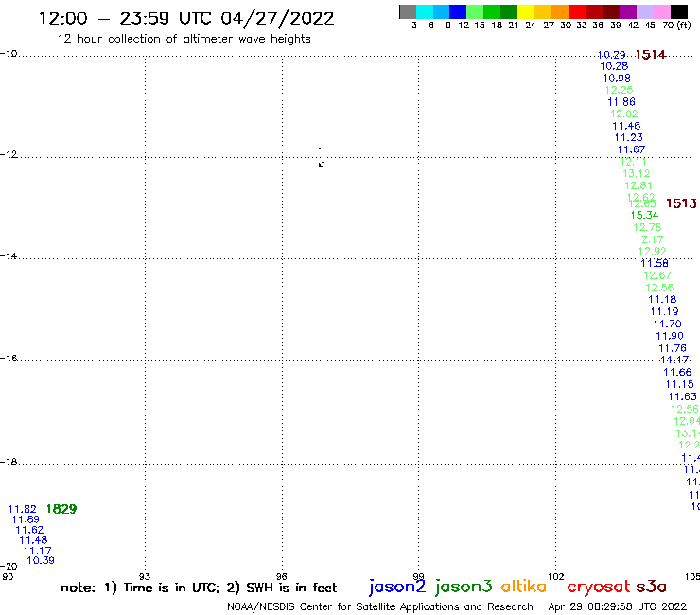Click the wave height value '11.23'
This screenshot has height=615, width=700.
[x=628, y=137]
